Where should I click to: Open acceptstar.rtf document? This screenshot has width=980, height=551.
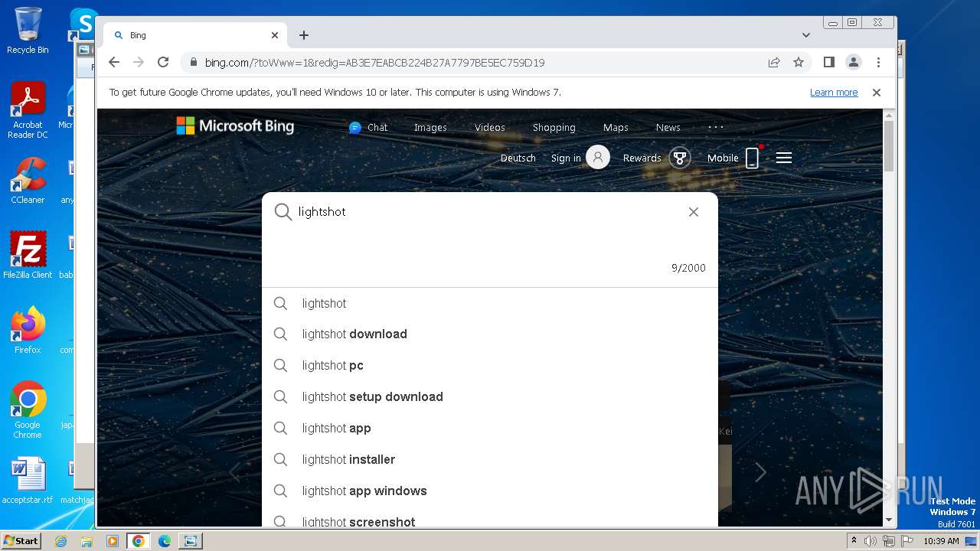point(28,481)
